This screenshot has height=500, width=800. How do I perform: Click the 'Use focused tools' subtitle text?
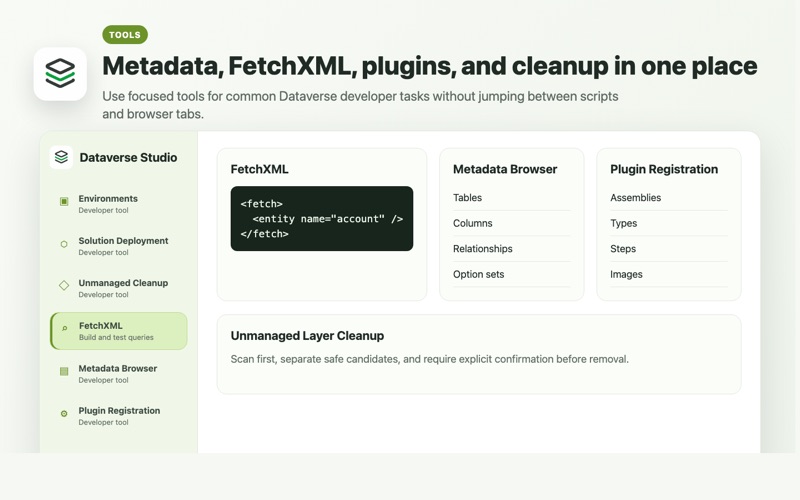pyautogui.click(x=360, y=105)
